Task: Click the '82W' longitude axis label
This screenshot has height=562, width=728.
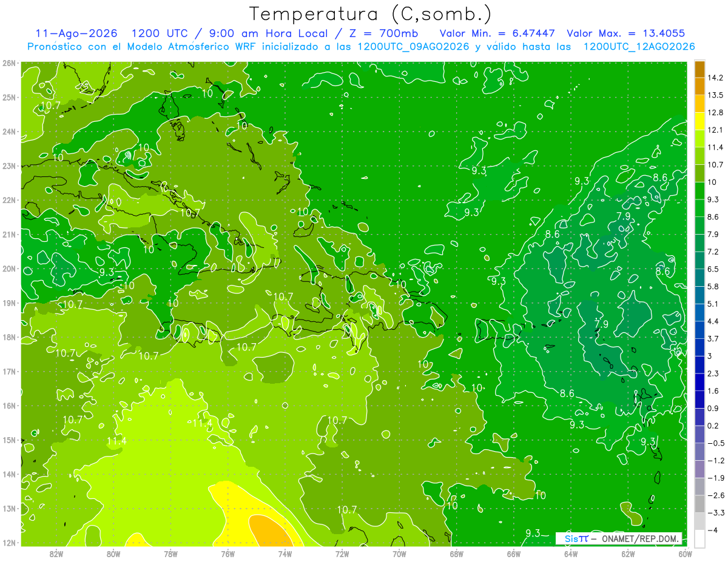Action: click(56, 554)
